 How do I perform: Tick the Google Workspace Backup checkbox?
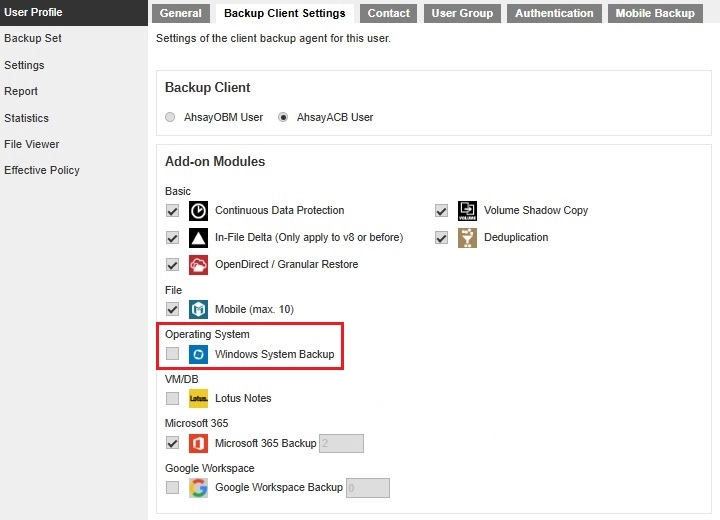(173, 488)
